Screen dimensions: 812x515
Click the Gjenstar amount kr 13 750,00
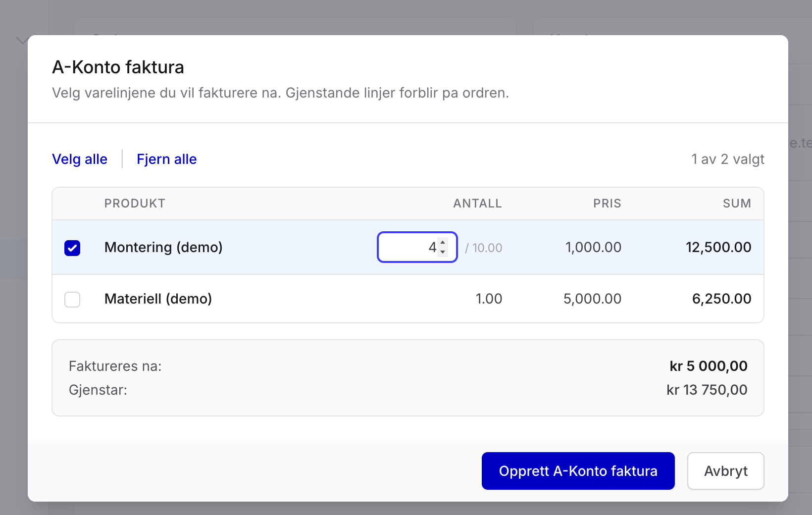click(x=707, y=390)
